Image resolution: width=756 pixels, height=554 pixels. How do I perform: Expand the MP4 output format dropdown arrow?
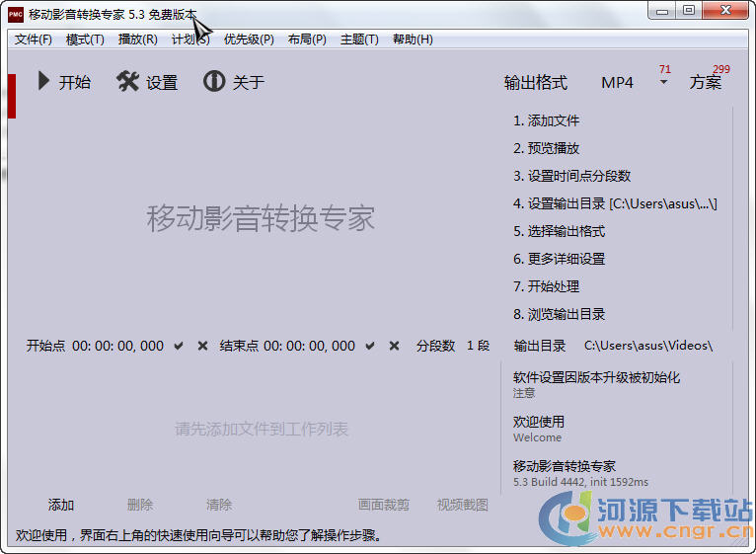pos(664,82)
